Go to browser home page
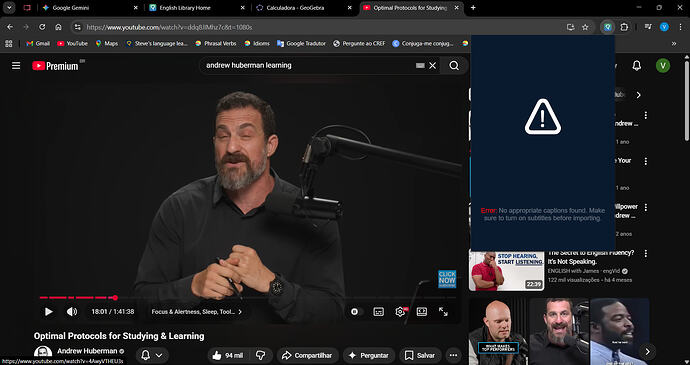690x365 pixels. point(58,27)
